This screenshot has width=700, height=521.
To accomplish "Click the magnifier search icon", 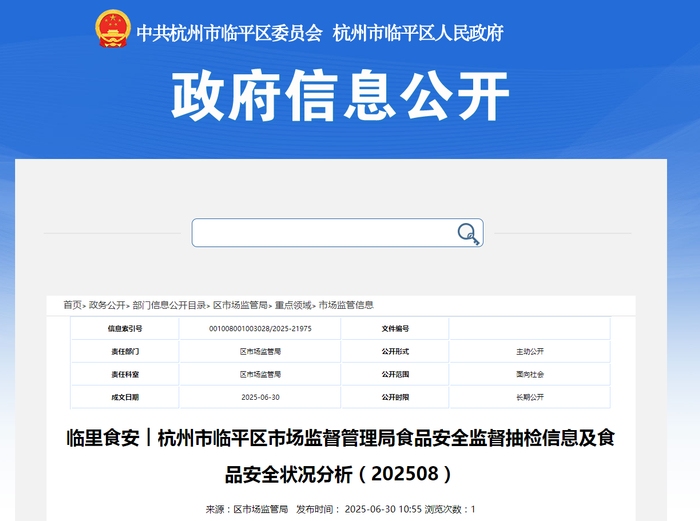I will click(468, 233).
